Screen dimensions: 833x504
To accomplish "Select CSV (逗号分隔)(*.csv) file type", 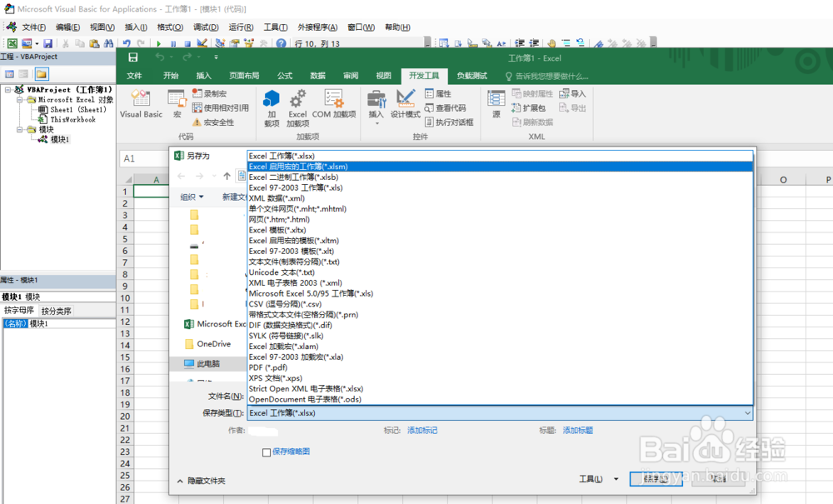I will [500, 304].
